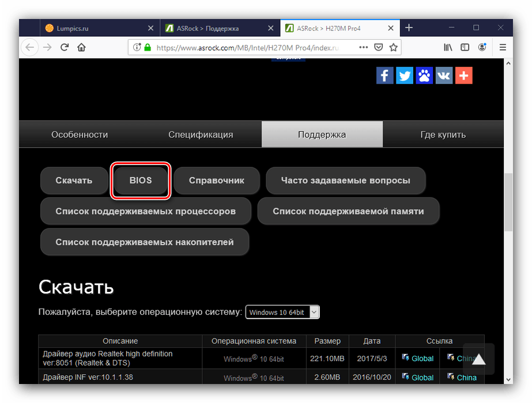Click scrollbar down arrow
The width and height of the screenshot is (532, 403).
508,379
